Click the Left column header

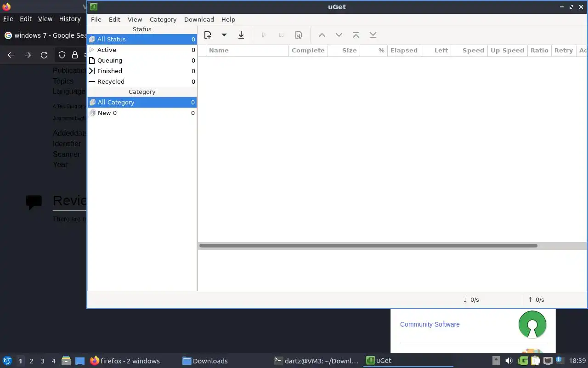[x=435, y=50]
